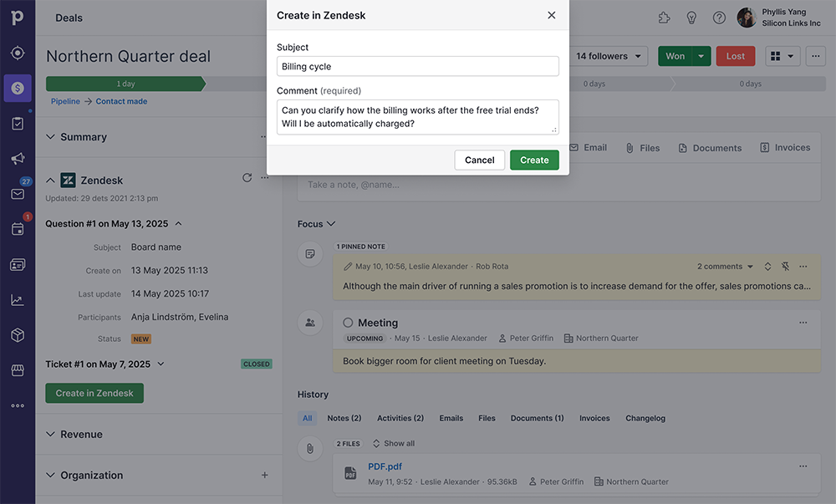Open pinned note more options ellipsis

[803, 266]
